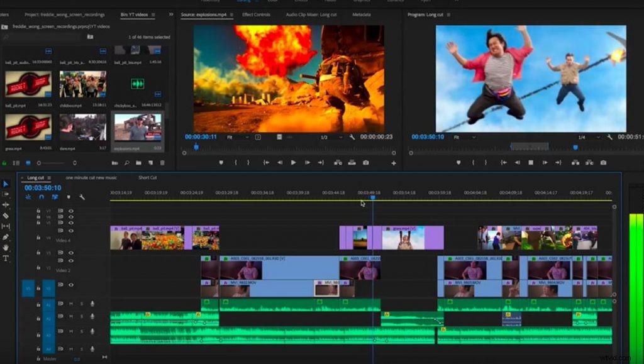Select the Razor tool
The height and width of the screenshot is (364, 644).
5,216
